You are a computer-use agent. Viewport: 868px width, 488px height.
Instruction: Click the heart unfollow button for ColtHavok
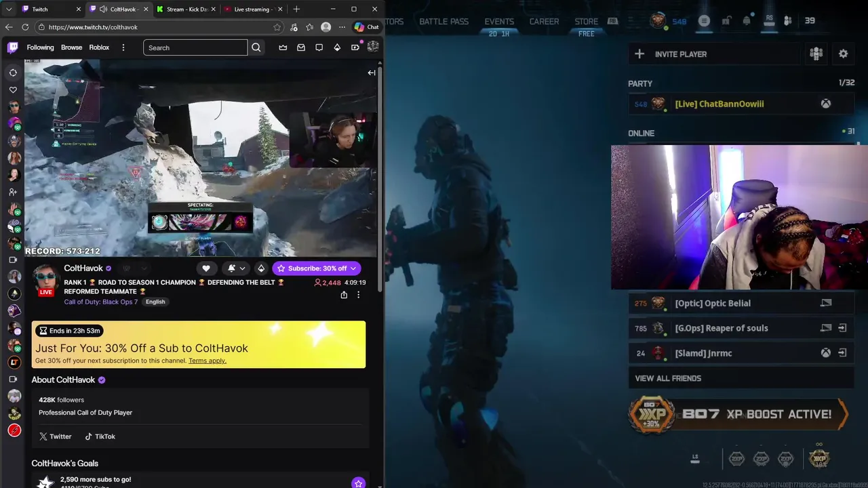click(x=206, y=268)
